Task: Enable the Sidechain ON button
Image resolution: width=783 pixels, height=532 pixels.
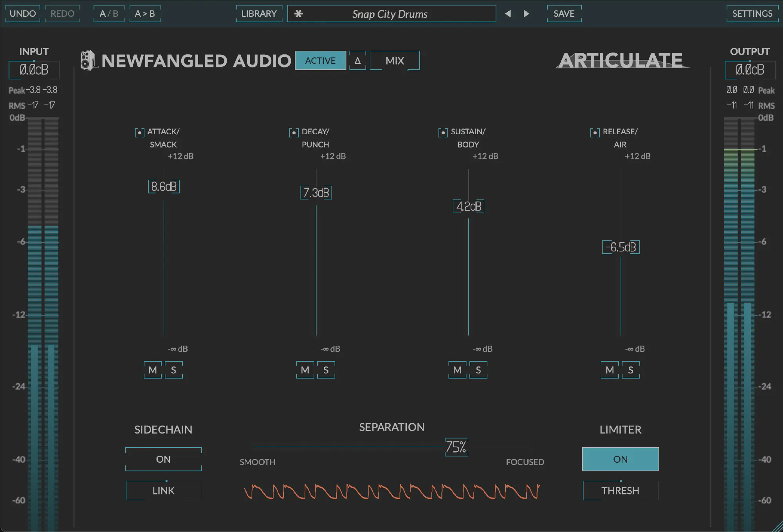Action: (x=163, y=459)
